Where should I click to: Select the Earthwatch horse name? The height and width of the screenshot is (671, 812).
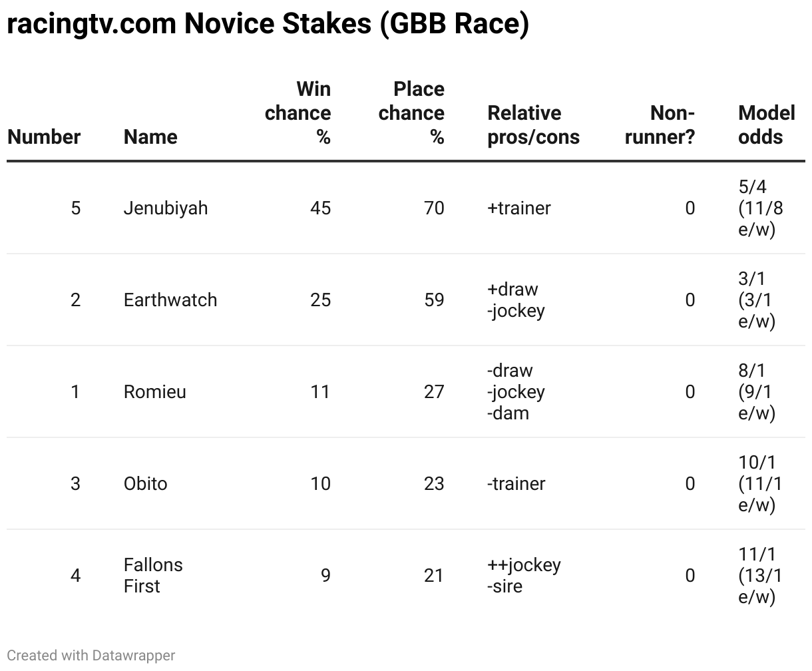[x=170, y=300]
